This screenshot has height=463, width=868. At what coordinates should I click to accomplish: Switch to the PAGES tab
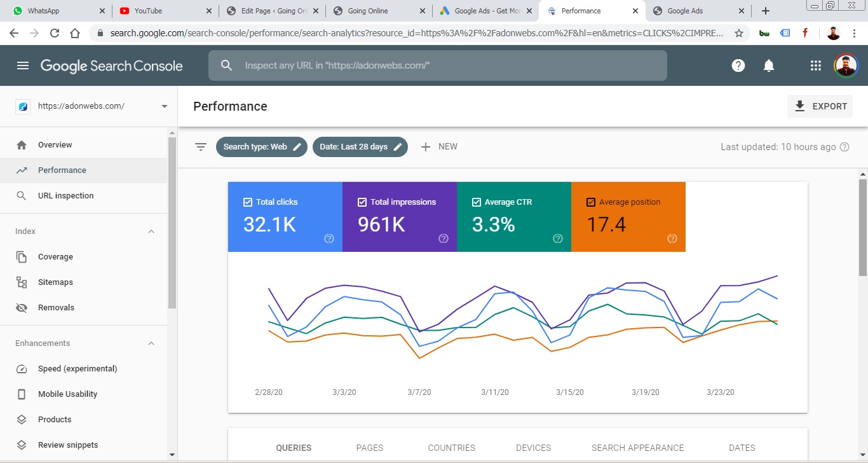pyautogui.click(x=370, y=448)
